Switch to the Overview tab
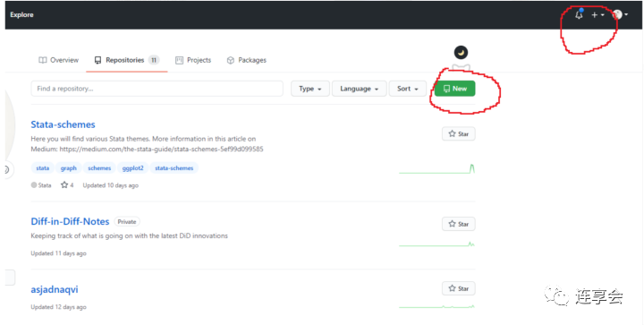Screen dimensions: 644x325 point(58,60)
